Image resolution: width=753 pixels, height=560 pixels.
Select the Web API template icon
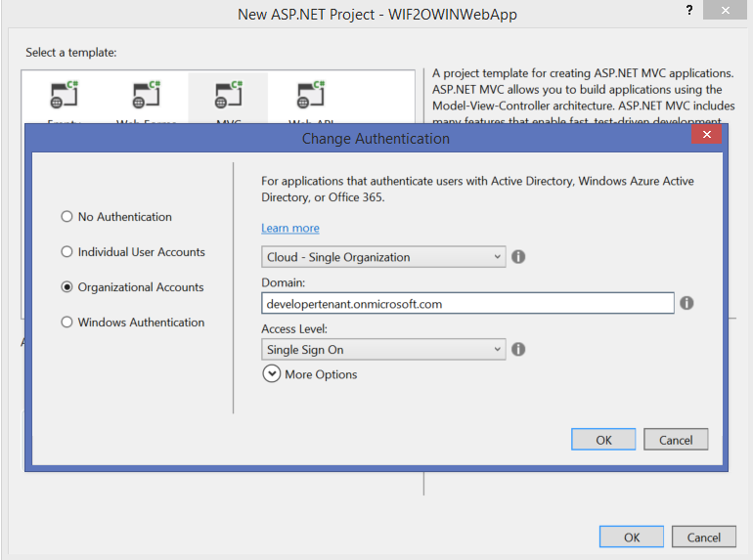[x=311, y=95]
